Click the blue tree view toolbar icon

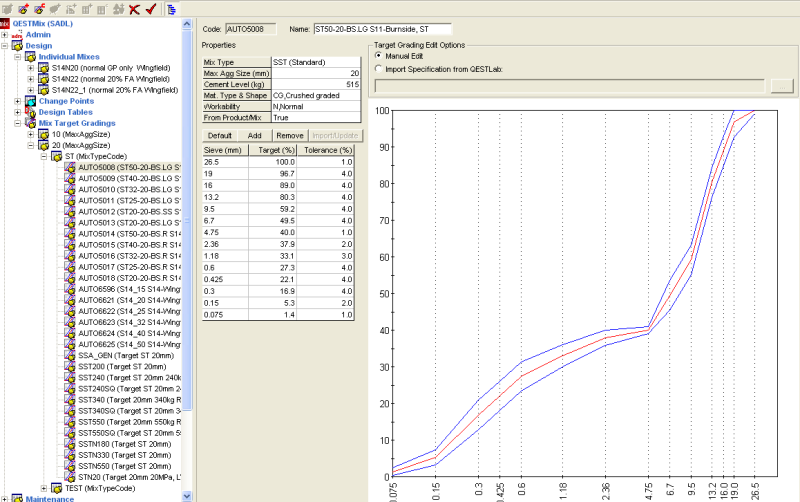[172, 9]
